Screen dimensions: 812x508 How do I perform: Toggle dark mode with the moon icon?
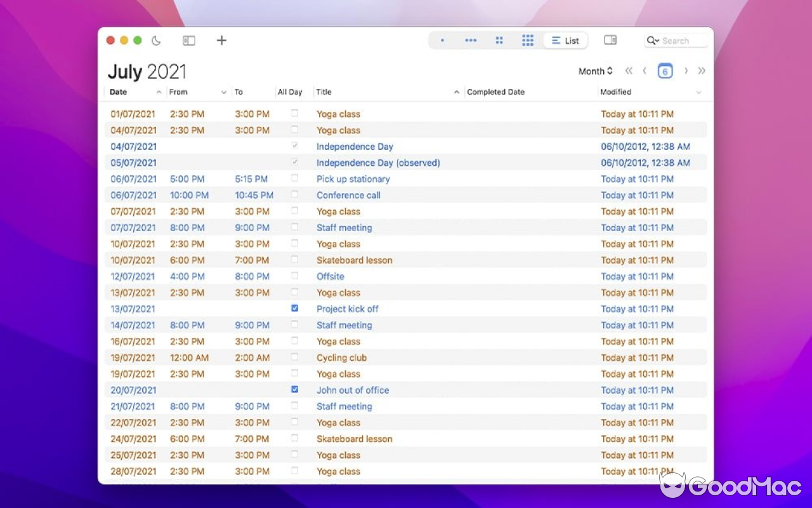coord(157,40)
